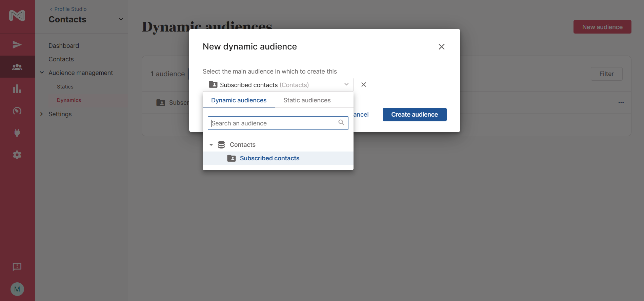Select Subscribed contacts in the tree
The width and height of the screenshot is (644, 301).
(x=269, y=158)
